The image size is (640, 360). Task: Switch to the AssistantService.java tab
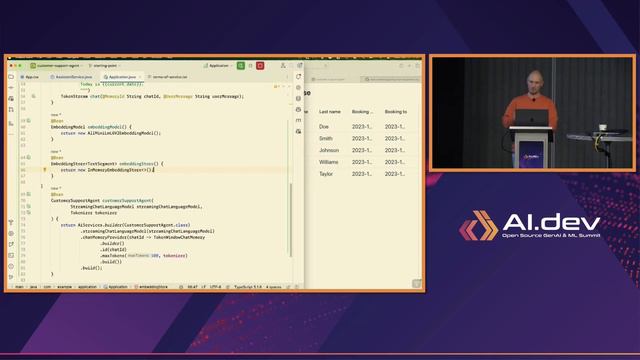pos(71,77)
